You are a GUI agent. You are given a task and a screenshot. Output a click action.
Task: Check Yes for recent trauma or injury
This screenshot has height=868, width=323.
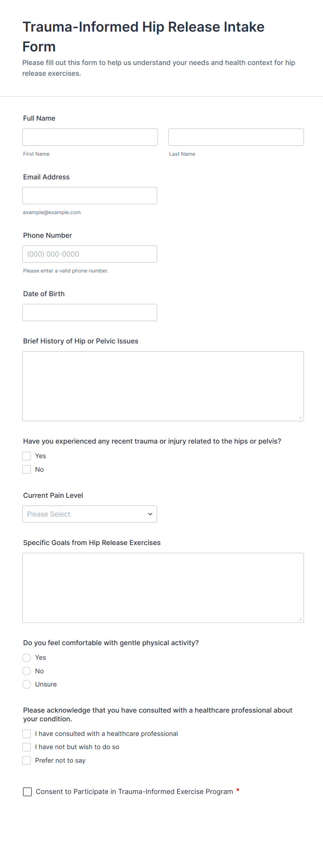[x=27, y=456]
